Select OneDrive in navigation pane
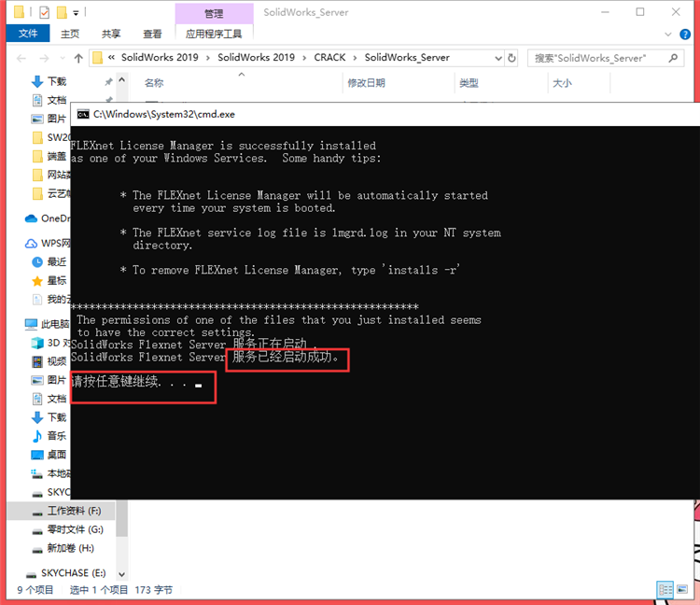Image resolution: width=700 pixels, height=605 pixels. point(48,218)
